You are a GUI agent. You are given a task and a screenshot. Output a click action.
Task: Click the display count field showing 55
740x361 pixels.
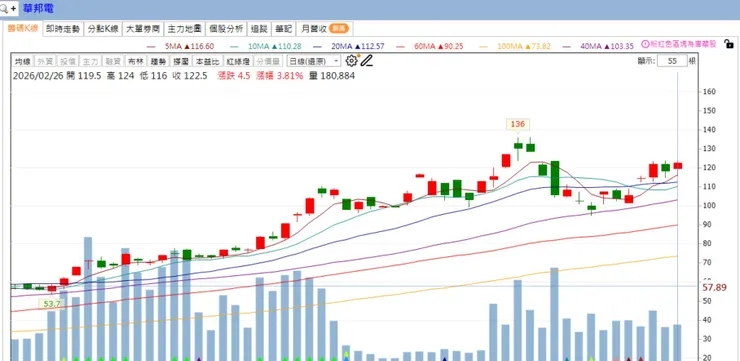672,61
